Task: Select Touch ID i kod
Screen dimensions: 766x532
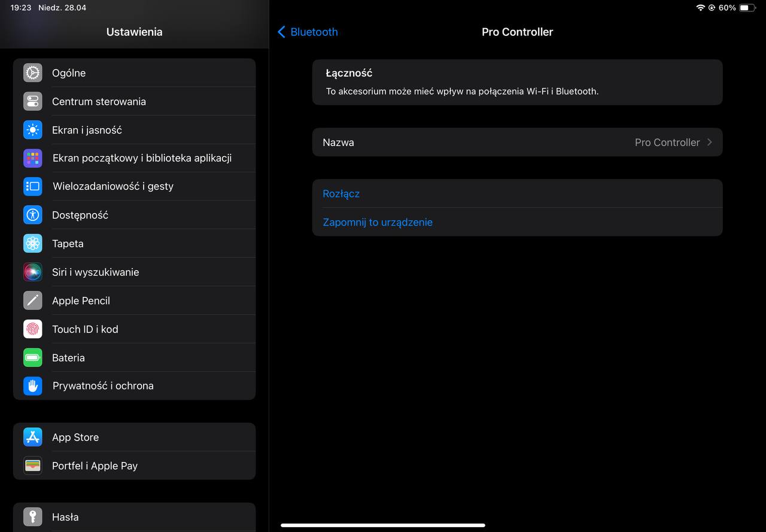Action: coord(134,329)
